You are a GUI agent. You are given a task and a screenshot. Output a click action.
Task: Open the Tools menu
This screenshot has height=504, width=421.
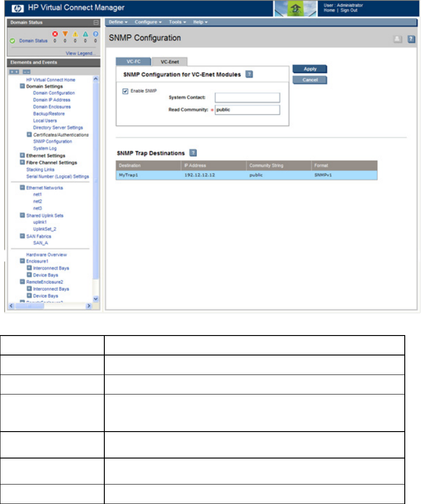click(x=177, y=22)
